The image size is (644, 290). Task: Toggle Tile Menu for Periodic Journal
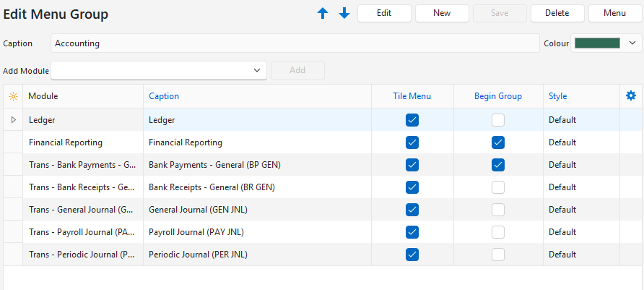[x=412, y=255]
